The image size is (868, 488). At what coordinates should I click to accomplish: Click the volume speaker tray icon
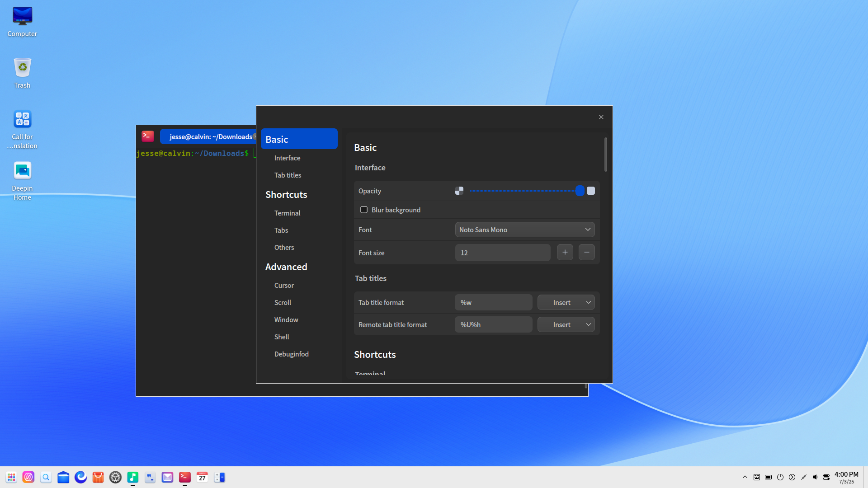click(x=816, y=477)
